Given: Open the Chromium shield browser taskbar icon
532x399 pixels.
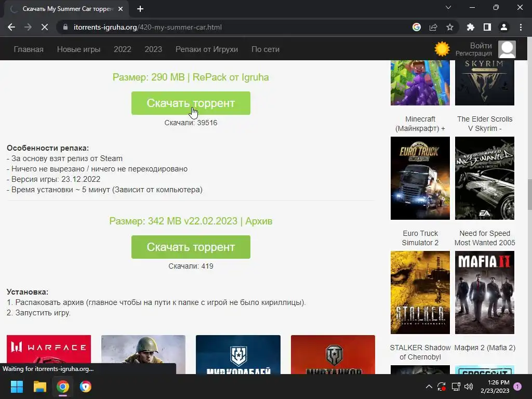Looking at the screenshot, I should (86, 387).
